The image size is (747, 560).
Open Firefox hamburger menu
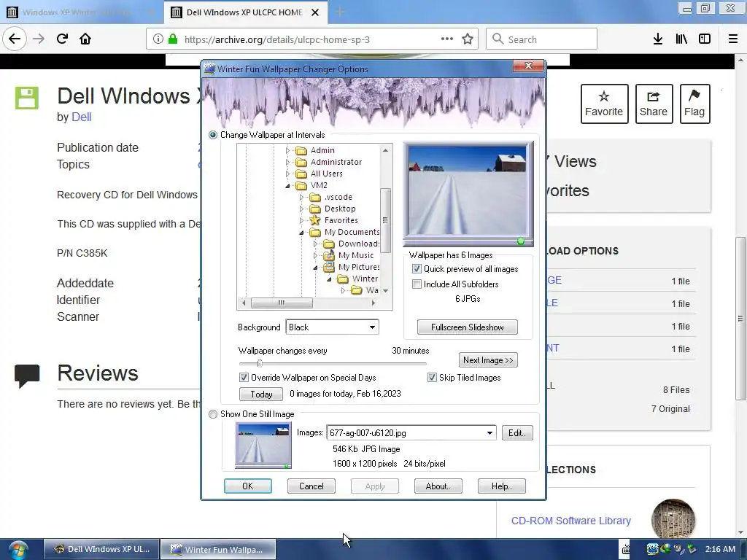(733, 39)
